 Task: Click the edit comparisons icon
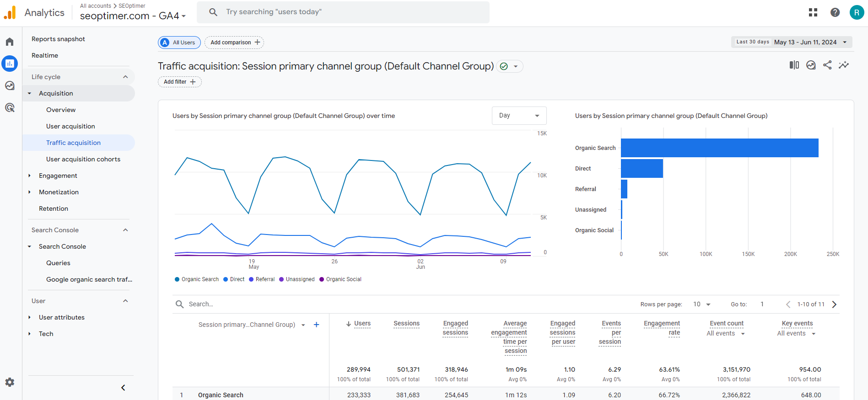tap(794, 65)
